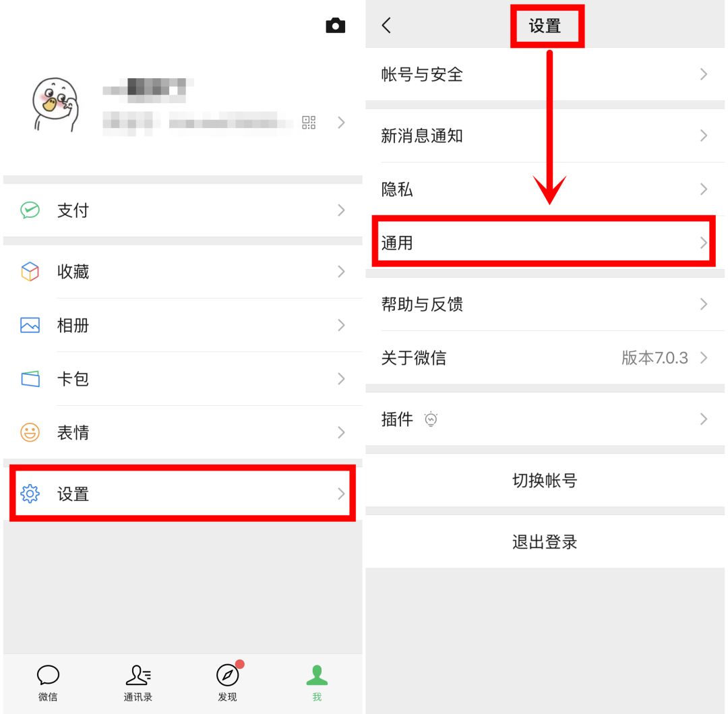Expand 帐号与安全 via its chevron
728x714 pixels.
tap(704, 74)
